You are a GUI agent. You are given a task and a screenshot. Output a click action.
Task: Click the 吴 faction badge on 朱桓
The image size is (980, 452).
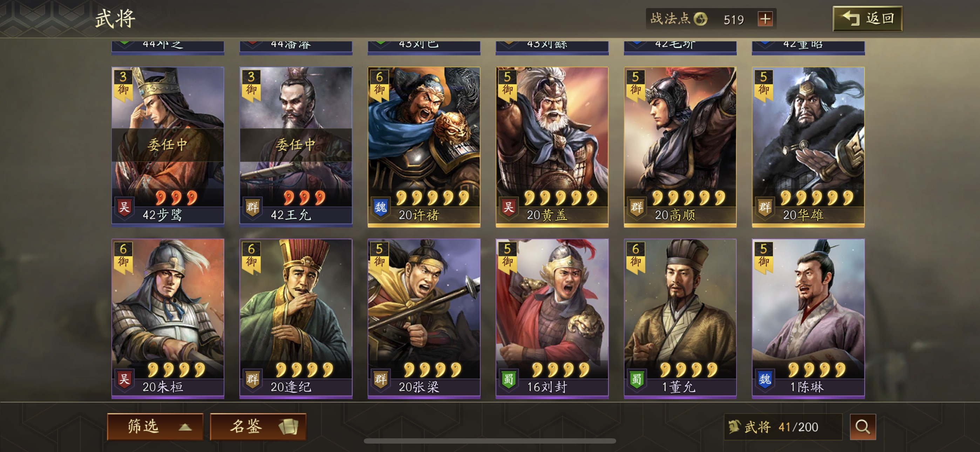124,379
